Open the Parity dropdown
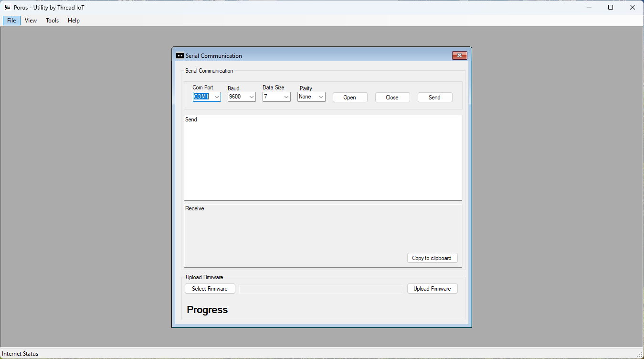This screenshot has height=359, width=644. point(321,97)
